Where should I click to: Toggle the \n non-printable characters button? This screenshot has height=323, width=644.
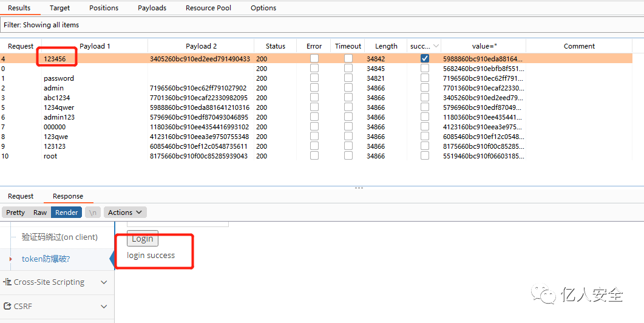coord(93,212)
